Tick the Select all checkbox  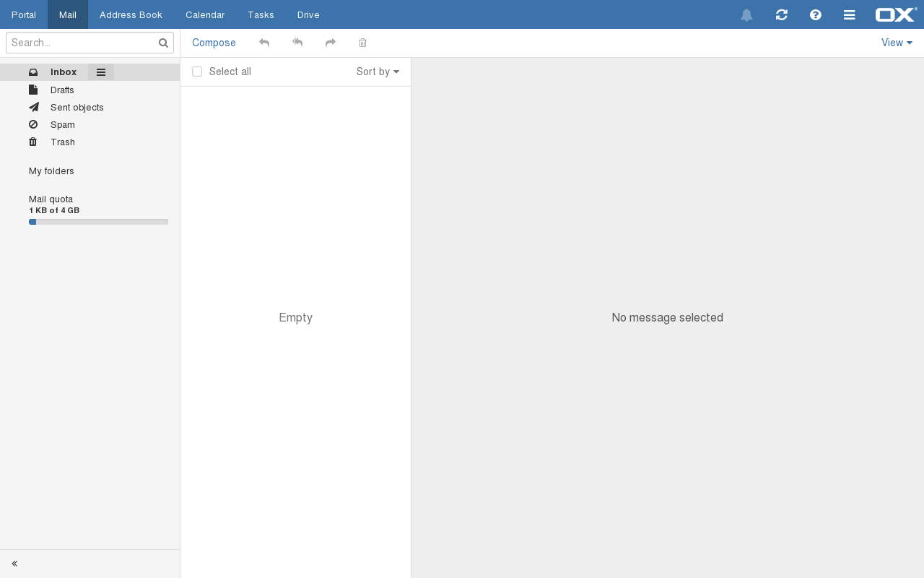tap(197, 72)
